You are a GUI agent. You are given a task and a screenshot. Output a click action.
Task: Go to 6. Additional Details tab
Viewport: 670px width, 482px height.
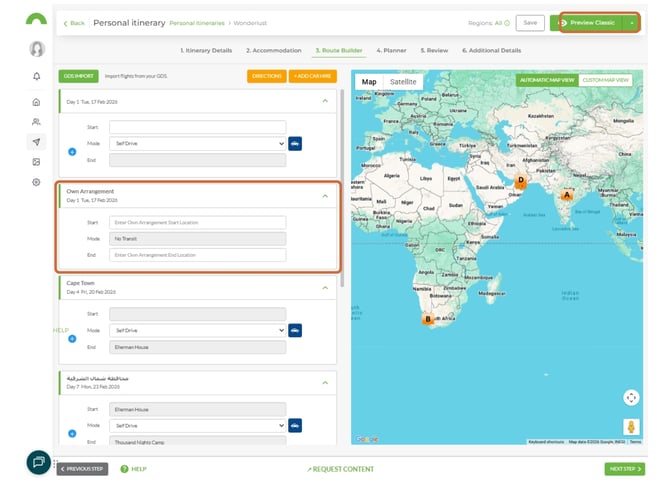tap(491, 50)
